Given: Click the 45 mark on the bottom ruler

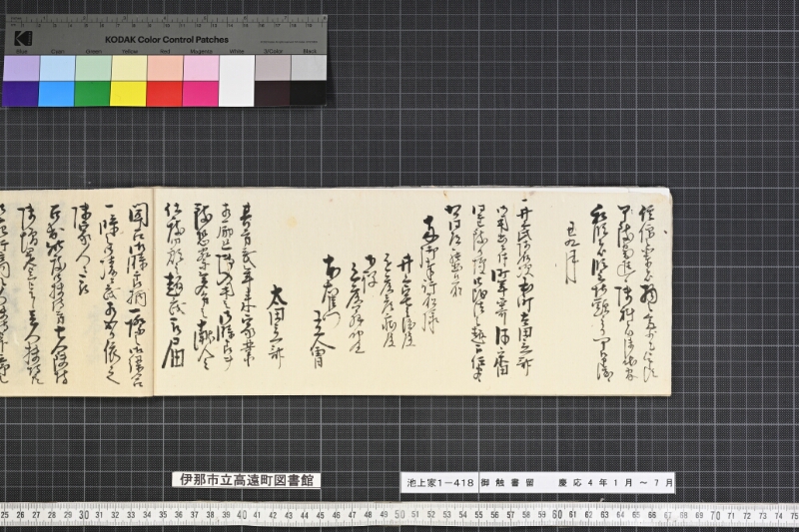Looking at the screenshot, I should (321, 515).
